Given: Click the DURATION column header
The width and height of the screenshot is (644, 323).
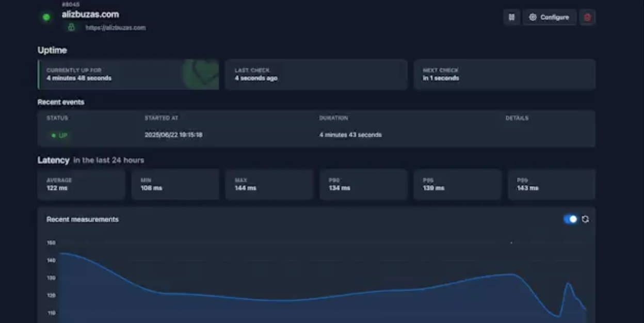Looking at the screenshot, I should coord(334,118).
